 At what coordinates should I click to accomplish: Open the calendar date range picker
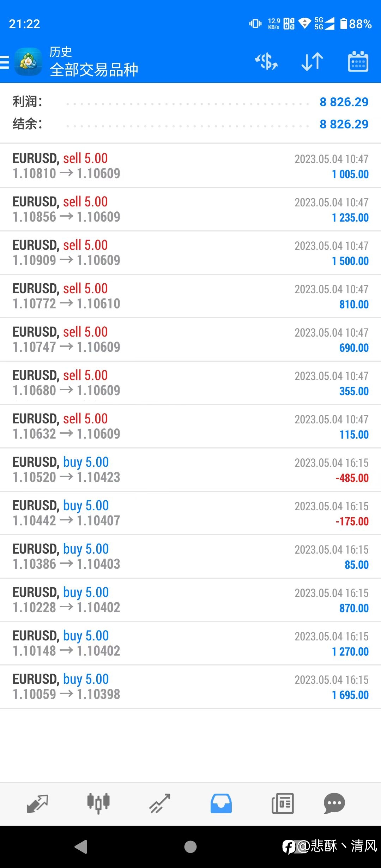pos(358,62)
